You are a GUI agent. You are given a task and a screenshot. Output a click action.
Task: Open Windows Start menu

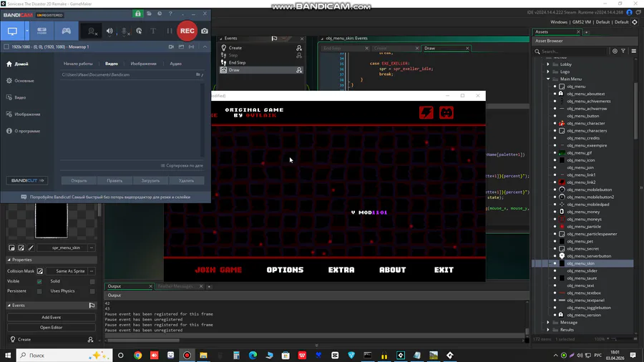coord(8,356)
